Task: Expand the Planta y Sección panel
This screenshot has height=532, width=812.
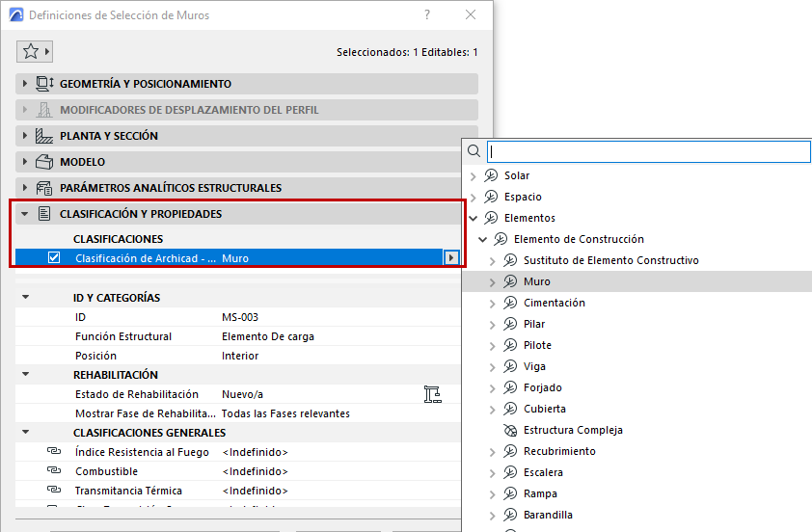Action: [x=24, y=136]
